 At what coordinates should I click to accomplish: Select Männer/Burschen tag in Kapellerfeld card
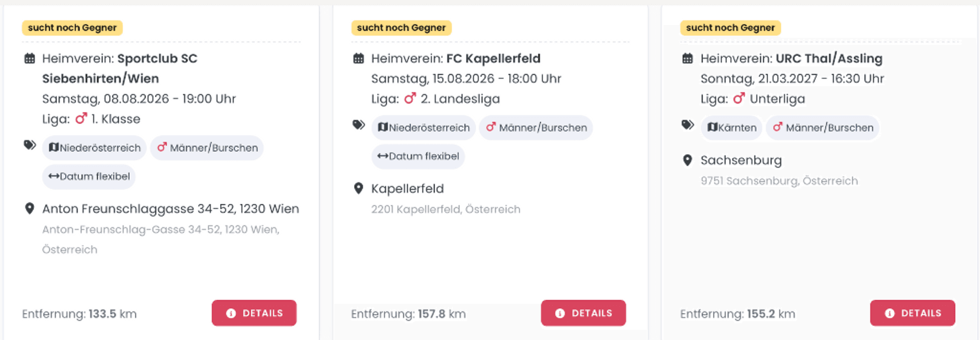[x=536, y=128]
